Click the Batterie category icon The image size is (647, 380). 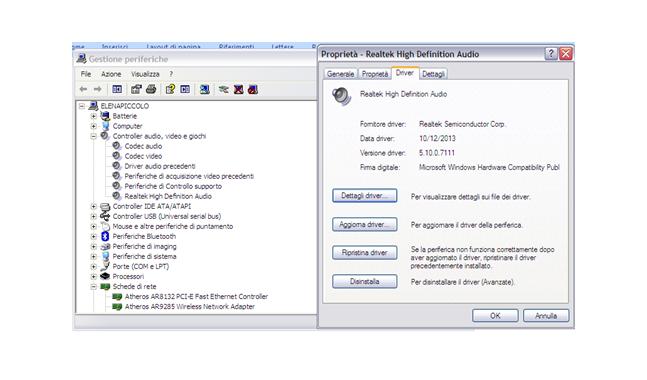pyautogui.click(x=105, y=116)
